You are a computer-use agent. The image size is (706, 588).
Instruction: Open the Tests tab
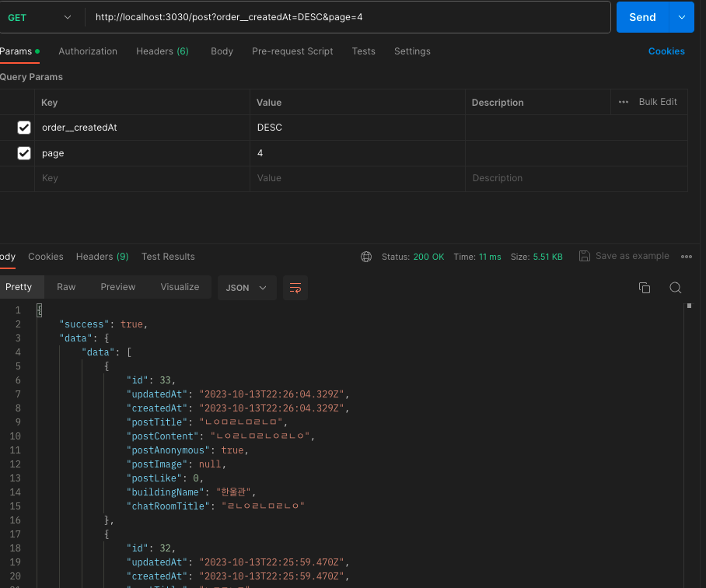(x=363, y=51)
